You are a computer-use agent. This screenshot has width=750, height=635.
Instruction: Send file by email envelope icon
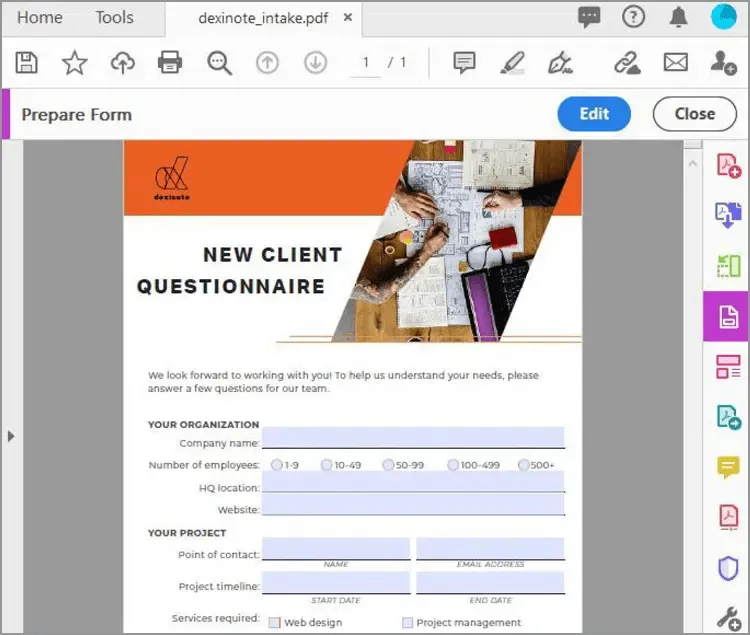pos(675,63)
